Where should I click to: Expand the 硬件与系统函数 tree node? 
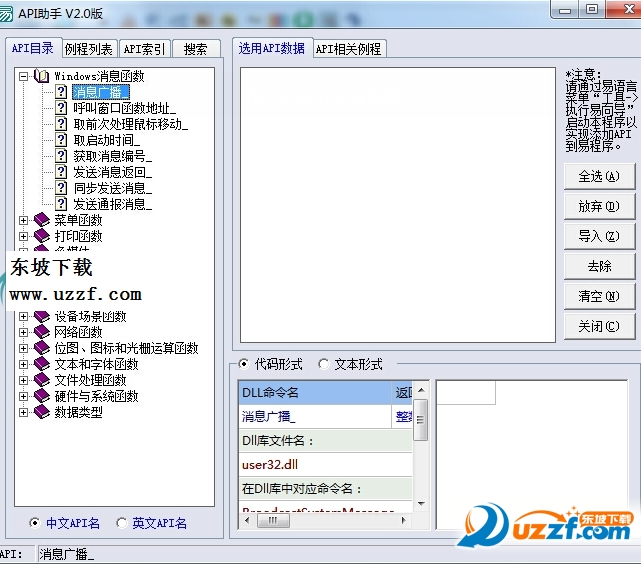pyautogui.click(x=23, y=396)
